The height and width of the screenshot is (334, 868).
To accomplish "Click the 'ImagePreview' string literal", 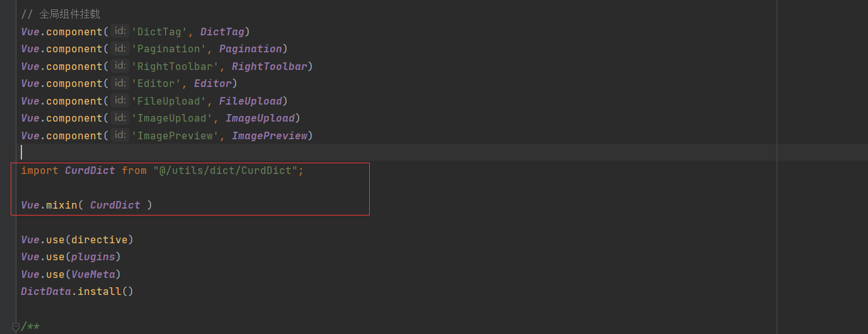I will 175,135.
